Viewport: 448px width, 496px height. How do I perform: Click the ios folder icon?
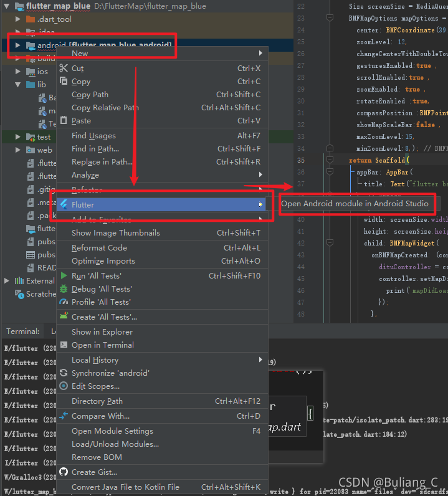[31, 72]
